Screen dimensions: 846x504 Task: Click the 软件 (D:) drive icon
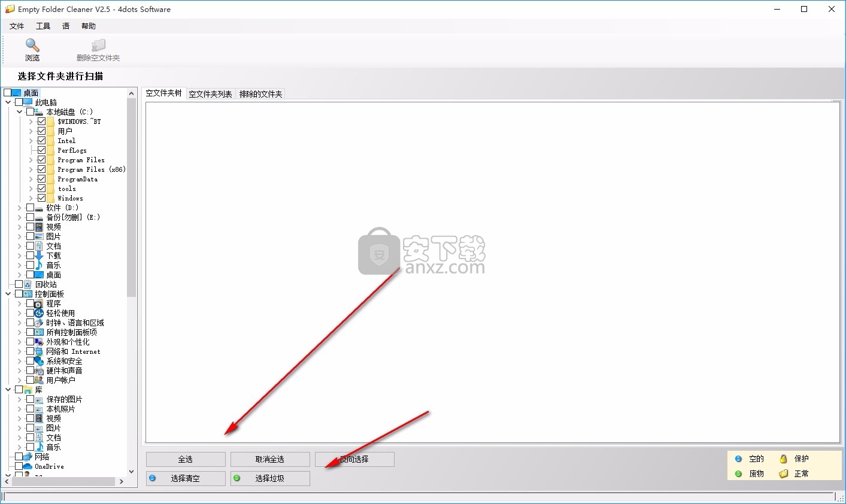[x=39, y=208]
